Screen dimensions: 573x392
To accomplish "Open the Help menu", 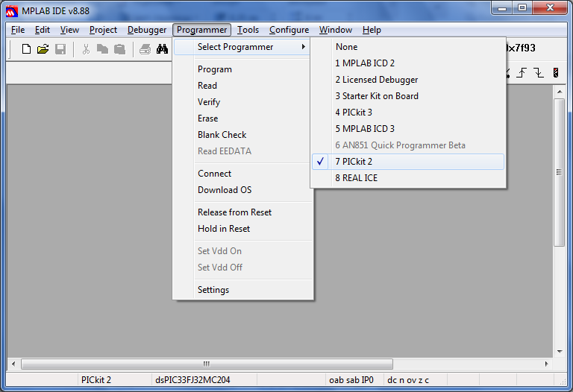I will 372,30.
